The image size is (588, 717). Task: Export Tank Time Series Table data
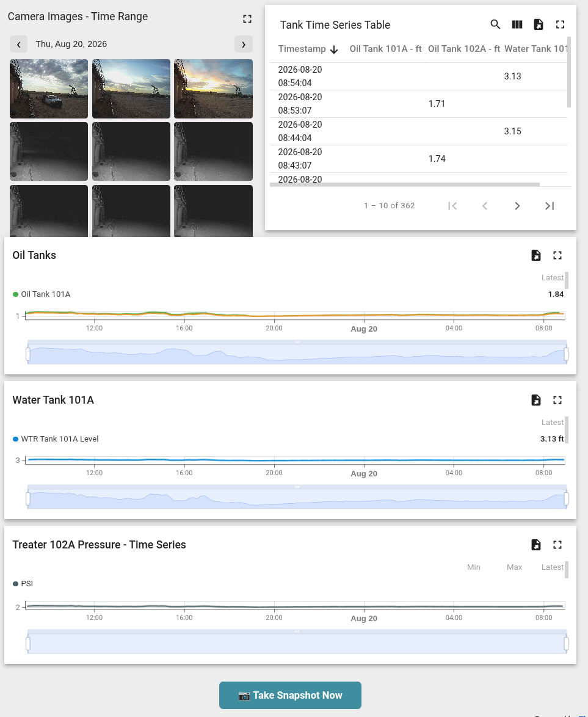click(539, 24)
